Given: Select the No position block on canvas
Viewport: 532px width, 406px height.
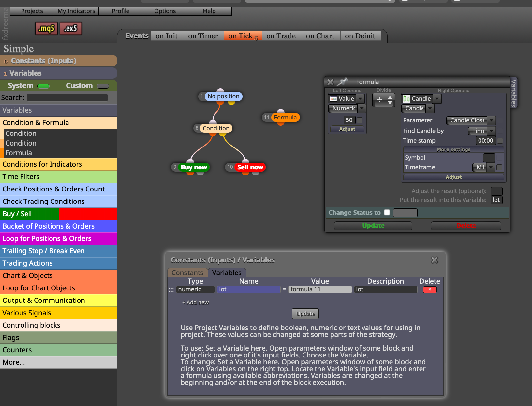Looking at the screenshot, I should [223, 96].
